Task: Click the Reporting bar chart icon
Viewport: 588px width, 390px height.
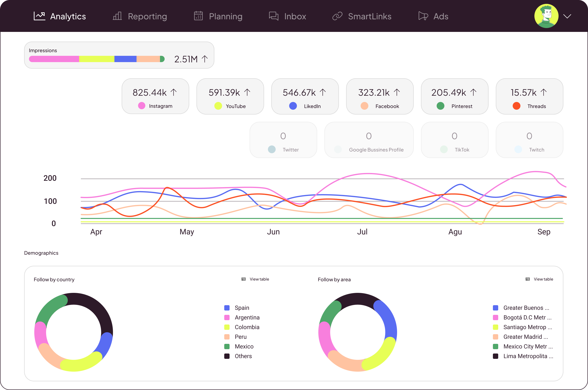Action: click(x=117, y=16)
